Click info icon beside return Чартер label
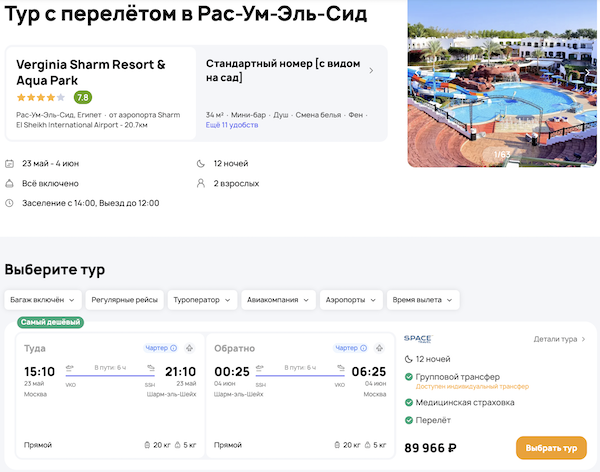 point(363,348)
